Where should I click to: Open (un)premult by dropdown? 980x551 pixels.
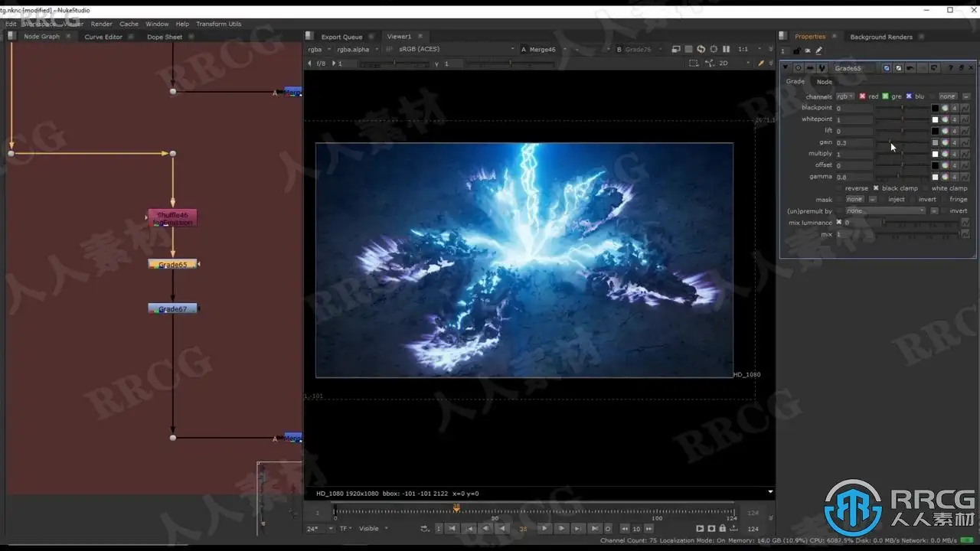pyautogui.click(x=886, y=211)
